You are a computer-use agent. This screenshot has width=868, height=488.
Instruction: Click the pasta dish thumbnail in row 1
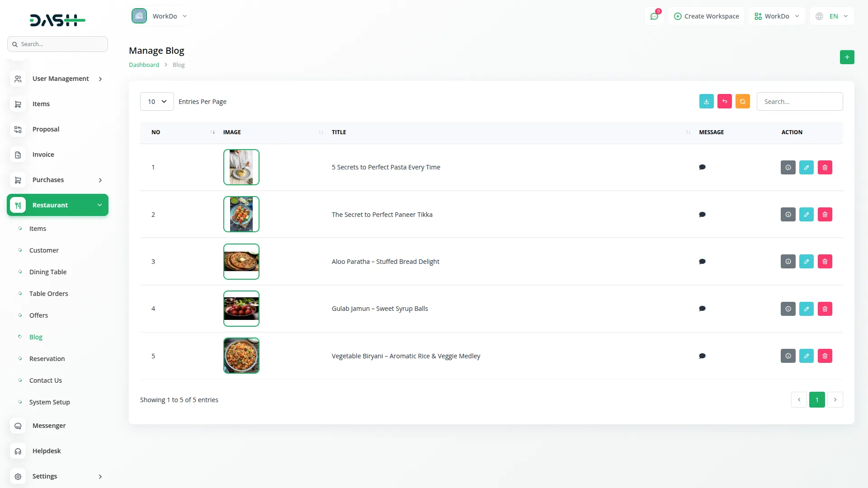tap(241, 167)
